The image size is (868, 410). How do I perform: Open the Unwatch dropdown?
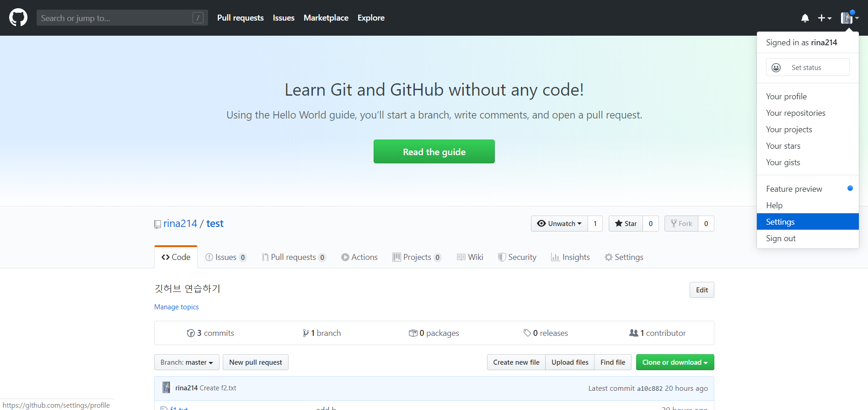point(559,223)
